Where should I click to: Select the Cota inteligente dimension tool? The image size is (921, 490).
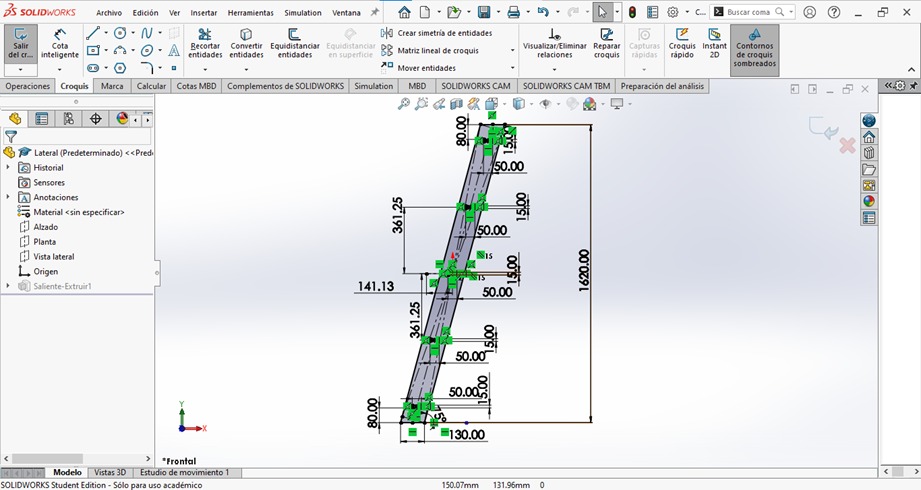pyautogui.click(x=59, y=43)
